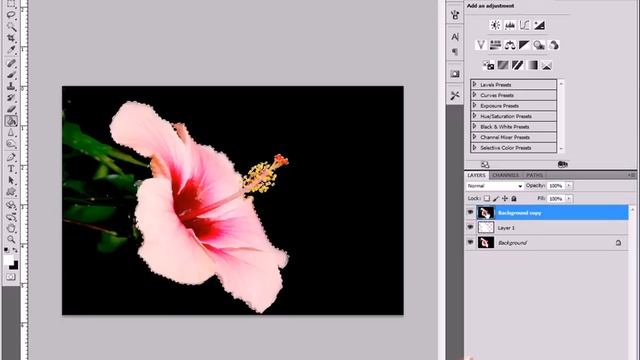Select the History Brush tool
Image resolution: width=640 pixels, height=360 pixels.
(x=11, y=98)
